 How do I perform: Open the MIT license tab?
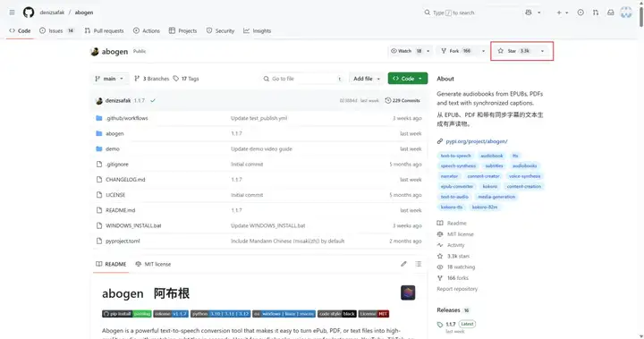tap(153, 264)
